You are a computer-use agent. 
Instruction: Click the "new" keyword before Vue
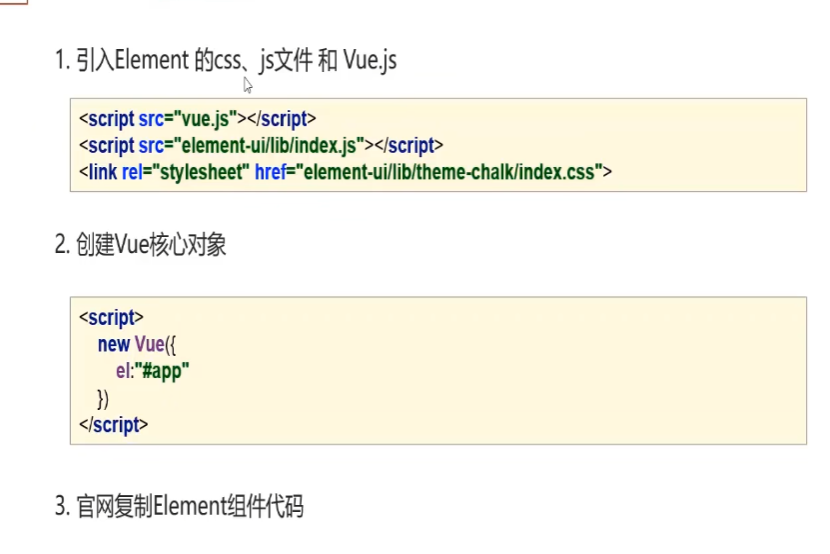(x=114, y=344)
